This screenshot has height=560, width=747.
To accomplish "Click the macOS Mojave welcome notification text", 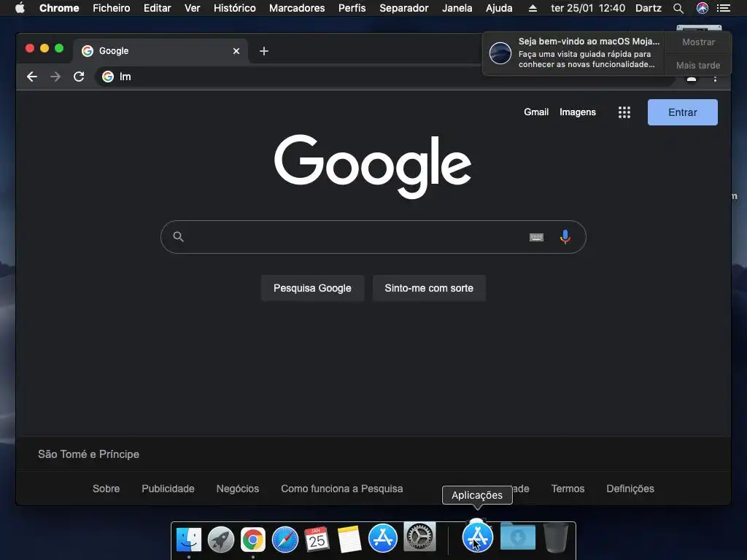I will (589, 52).
